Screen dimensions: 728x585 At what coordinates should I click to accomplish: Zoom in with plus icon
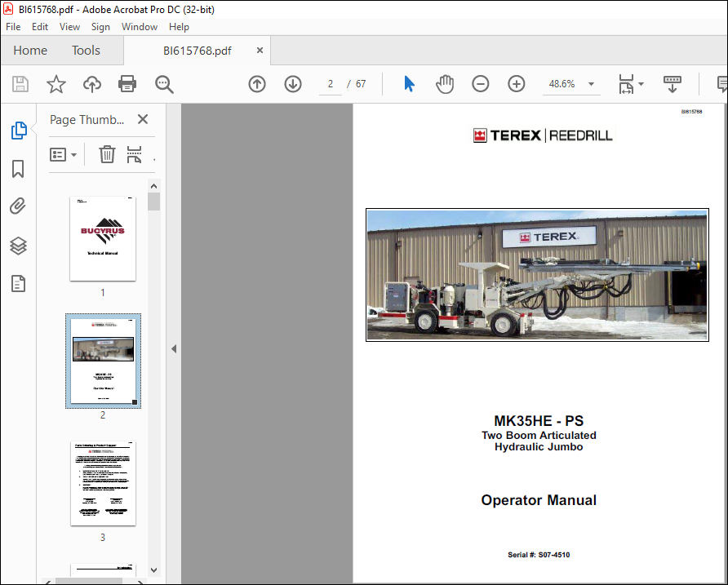click(517, 84)
